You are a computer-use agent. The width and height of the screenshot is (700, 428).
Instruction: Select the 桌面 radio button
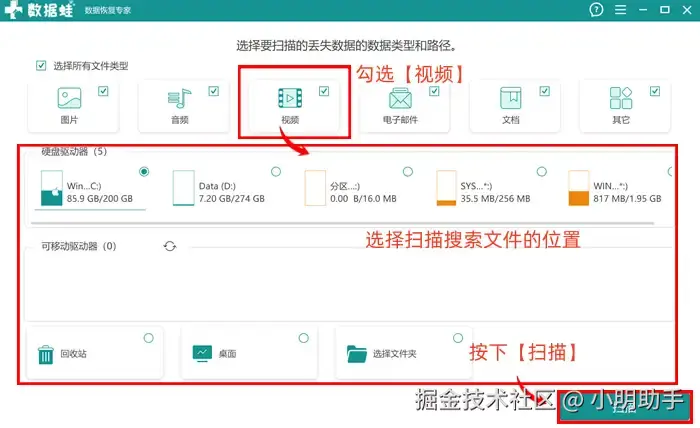coord(304,338)
